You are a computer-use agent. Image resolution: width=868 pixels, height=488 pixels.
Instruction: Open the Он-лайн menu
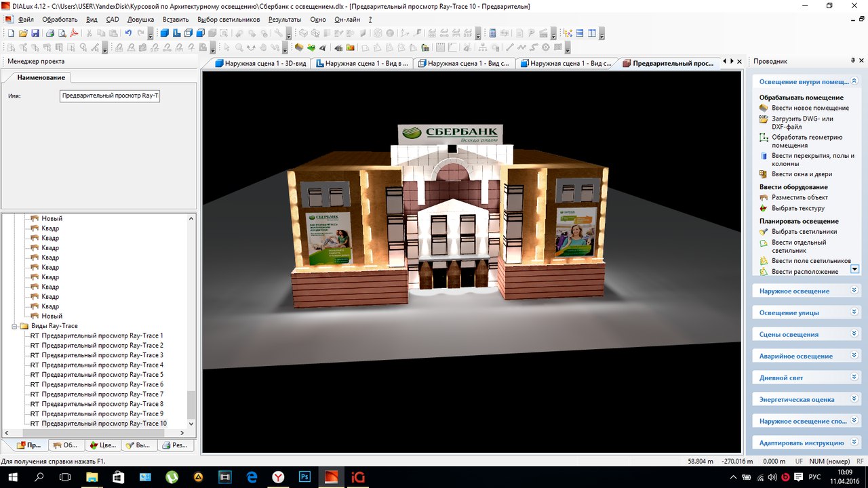coord(347,20)
